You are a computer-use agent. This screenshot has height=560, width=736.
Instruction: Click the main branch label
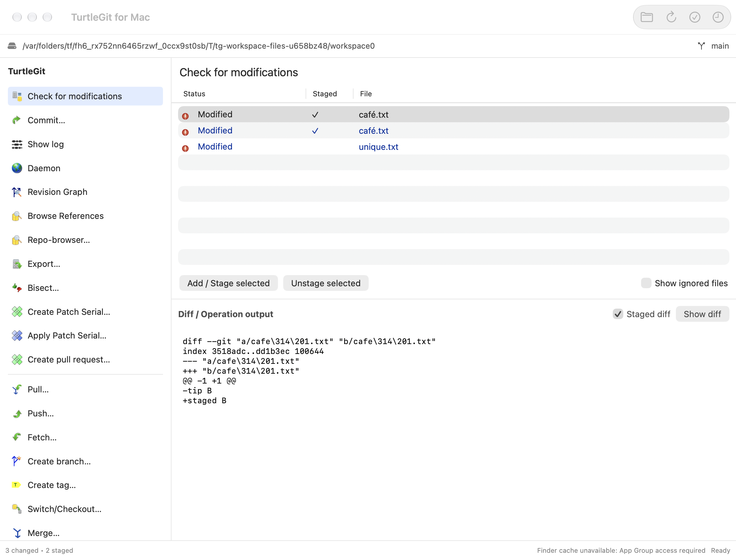point(720,46)
